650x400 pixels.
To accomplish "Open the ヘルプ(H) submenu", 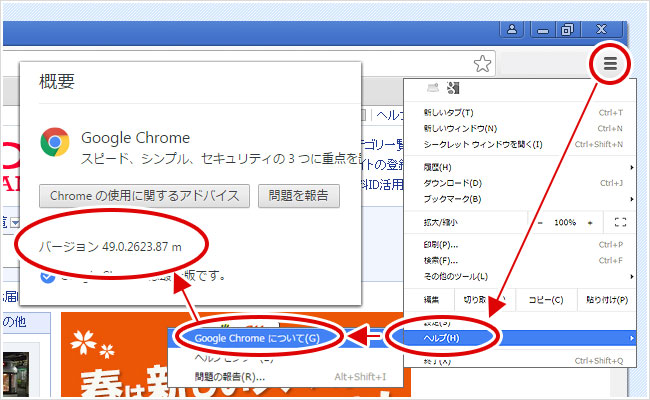I will (520, 338).
